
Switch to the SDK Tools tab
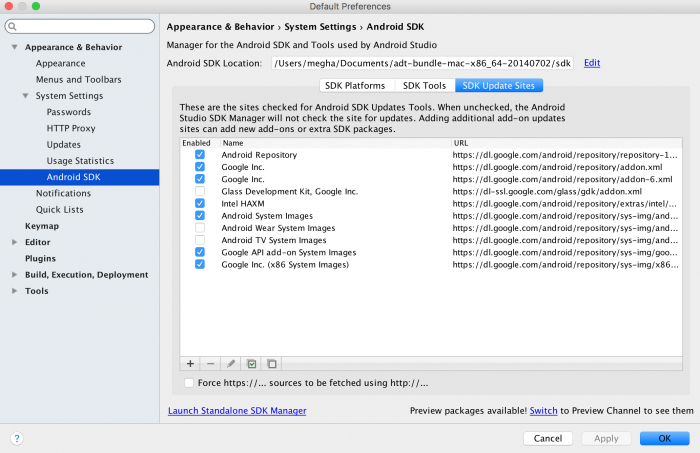(x=425, y=86)
